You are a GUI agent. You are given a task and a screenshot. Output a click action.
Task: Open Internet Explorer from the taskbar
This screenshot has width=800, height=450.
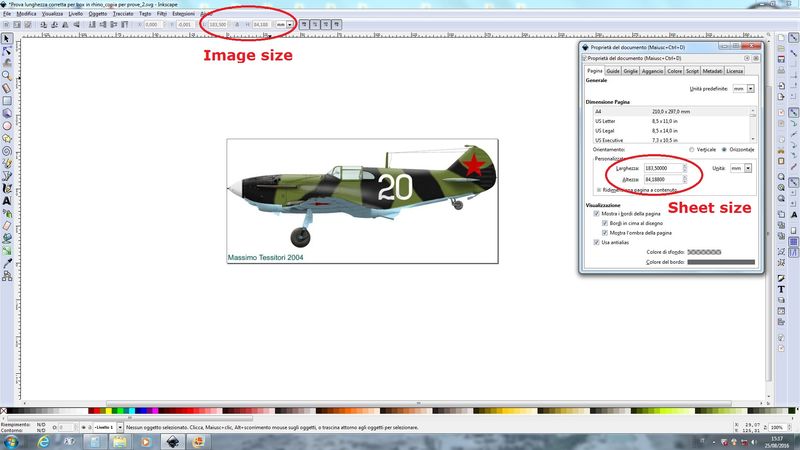click(x=43, y=441)
